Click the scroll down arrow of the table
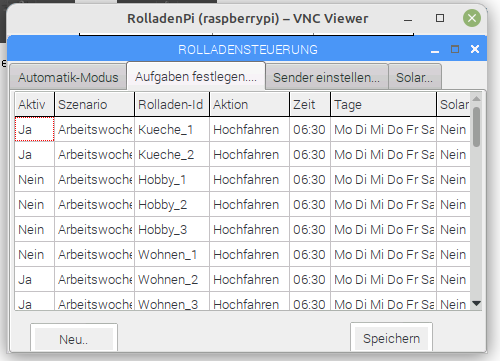The width and height of the screenshot is (500, 361). point(476,303)
